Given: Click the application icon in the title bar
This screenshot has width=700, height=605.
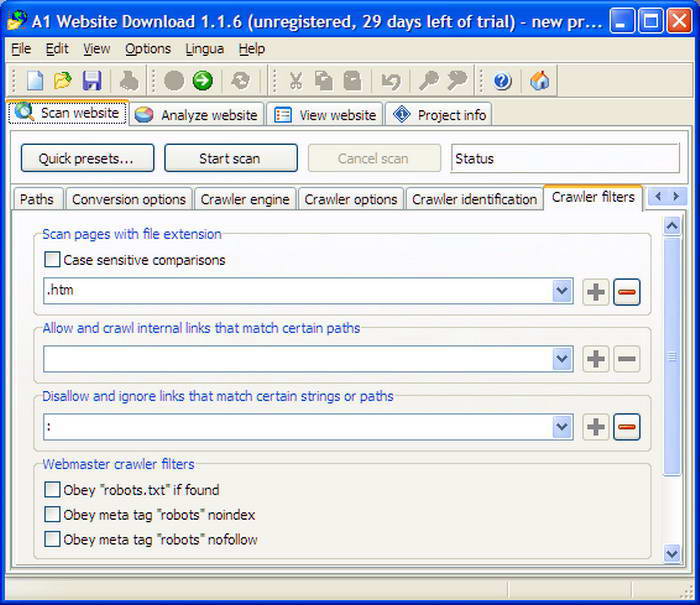Looking at the screenshot, I should click(17, 21).
